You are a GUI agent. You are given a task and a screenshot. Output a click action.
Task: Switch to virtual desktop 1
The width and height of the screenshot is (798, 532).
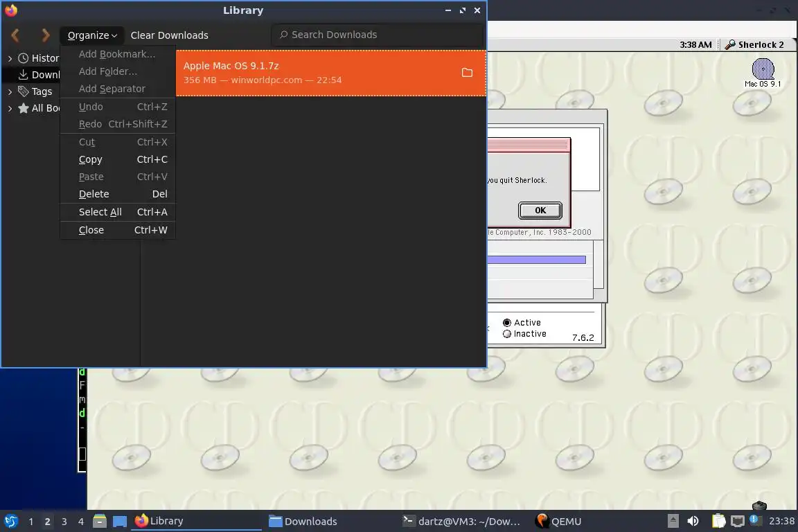(x=31, y=522)
